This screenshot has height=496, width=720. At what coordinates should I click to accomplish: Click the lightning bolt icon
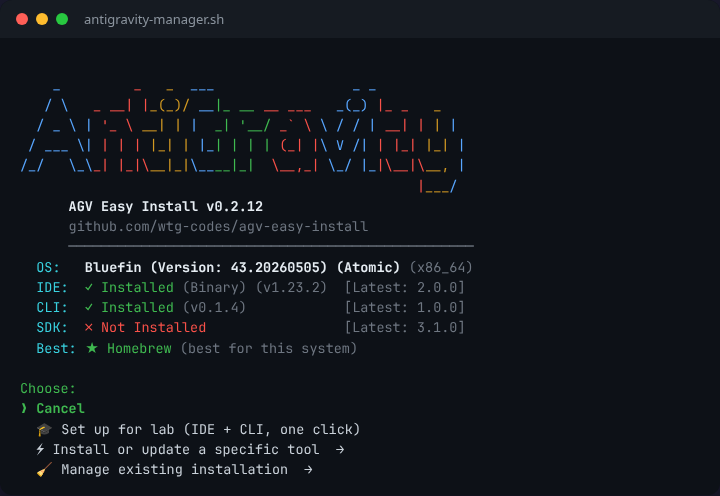click(x=40, y=449)
